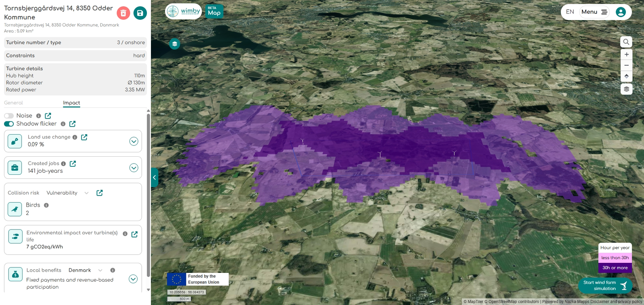
Task: Open Created jobs external link
Action: pyautogui.click(x=73, y=164)
